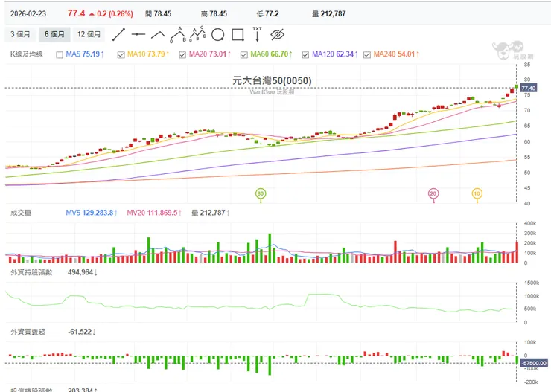
Task: Switch chart range to 12 個月
Action: [89, 34]
